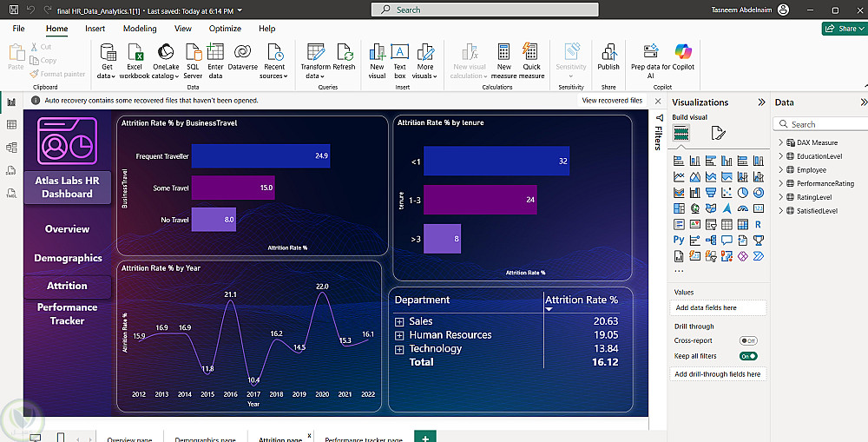This screenshot has width=868, height=442.
Task: Open the Demographics page tab
Action: [206, 439]
